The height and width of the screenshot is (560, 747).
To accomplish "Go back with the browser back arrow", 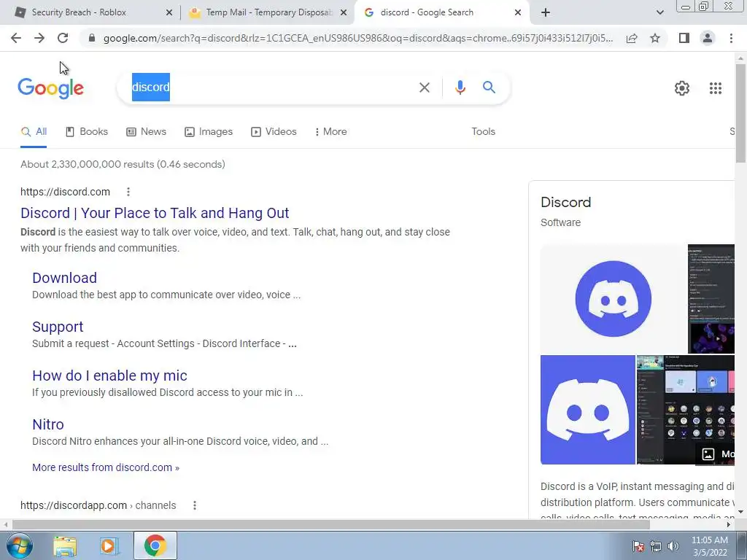I will point(16,38).
